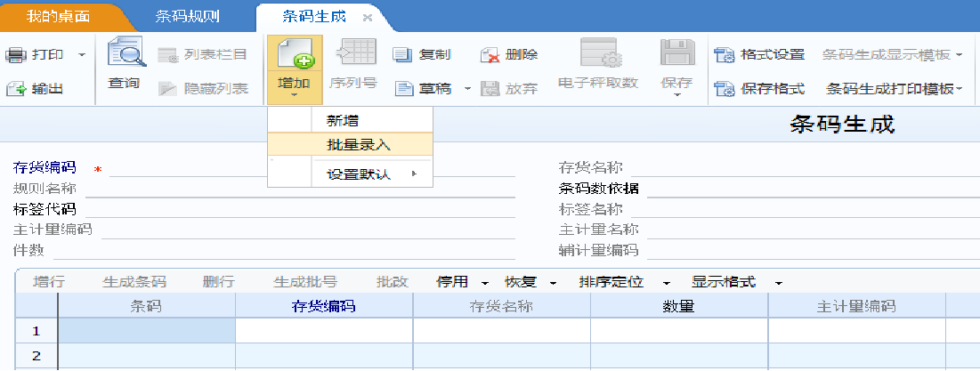Click the 存货编码 input field

(x=312, y=168)
